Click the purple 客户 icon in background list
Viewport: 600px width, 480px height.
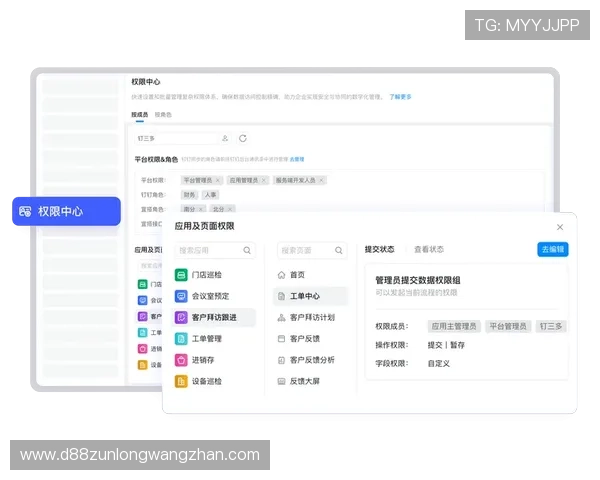pyautogui.click(x=142, y=316)
